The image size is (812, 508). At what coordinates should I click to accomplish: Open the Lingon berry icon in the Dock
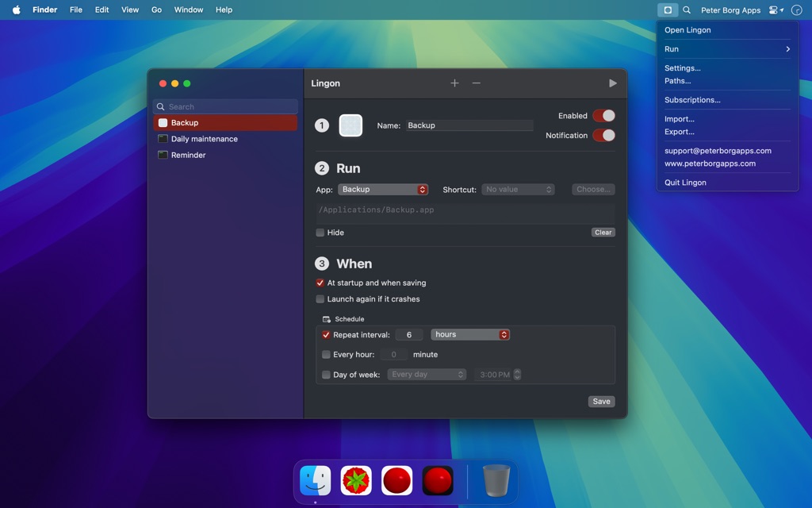click(356, 480)
